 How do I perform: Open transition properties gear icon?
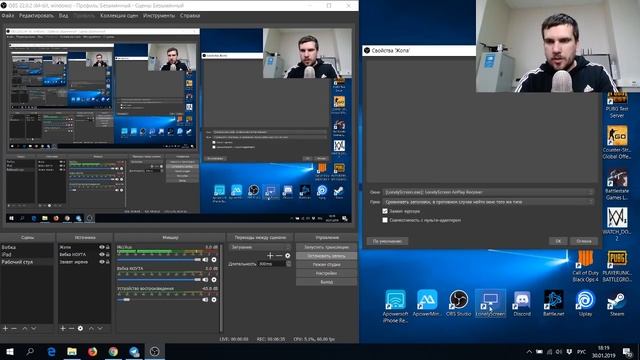tap(288, 256)
